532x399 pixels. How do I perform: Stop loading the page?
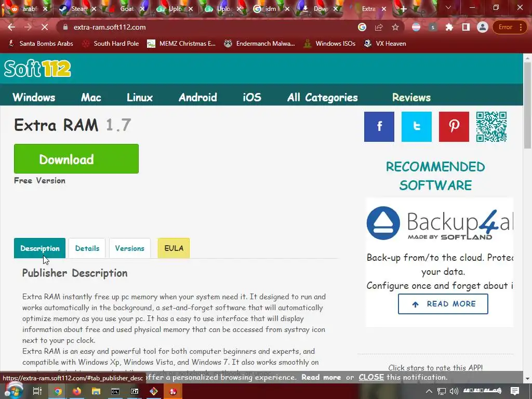(45, 27)
